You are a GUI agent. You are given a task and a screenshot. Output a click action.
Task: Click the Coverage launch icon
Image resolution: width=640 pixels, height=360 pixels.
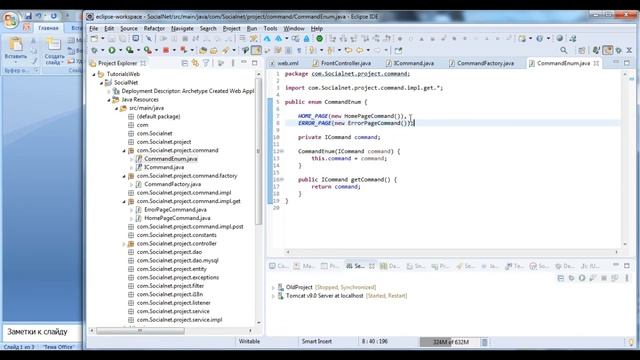point(129,50)
